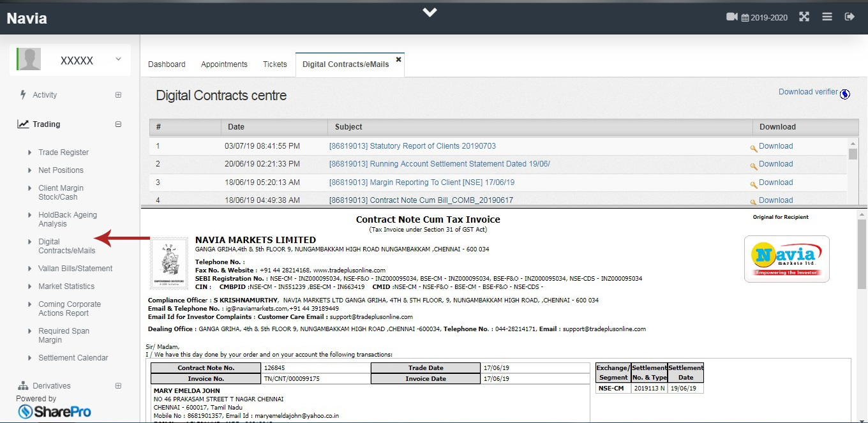Screen dimensions: 868x423
Task: Open Vallan Bills/Statement
Action: click(x=75, y=269)
